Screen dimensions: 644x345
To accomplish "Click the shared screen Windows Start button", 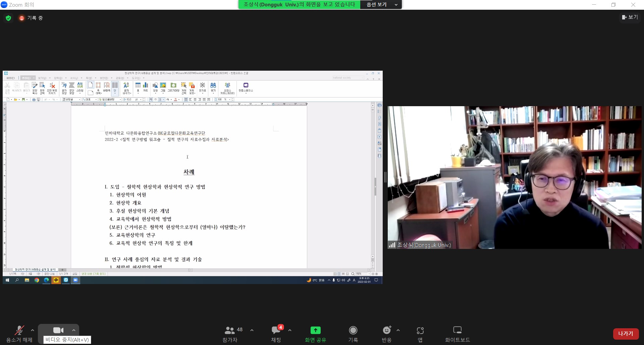I will (x=7, y=280).
